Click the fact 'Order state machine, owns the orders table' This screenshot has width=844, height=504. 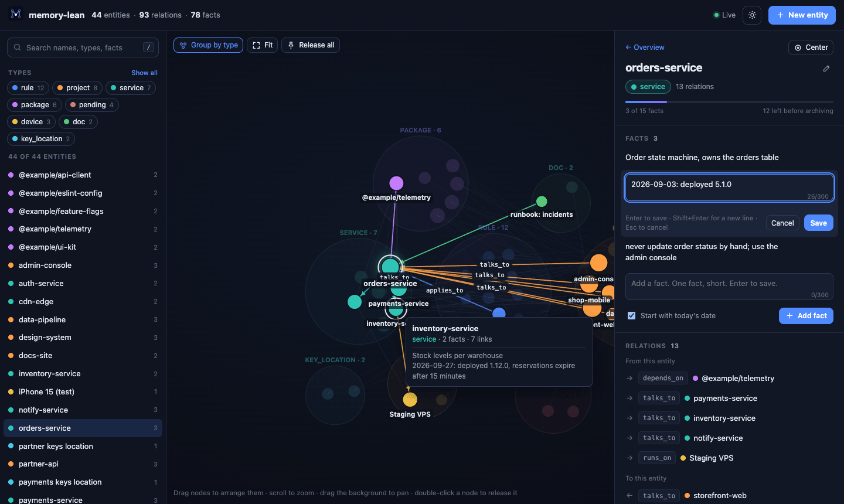702,158
